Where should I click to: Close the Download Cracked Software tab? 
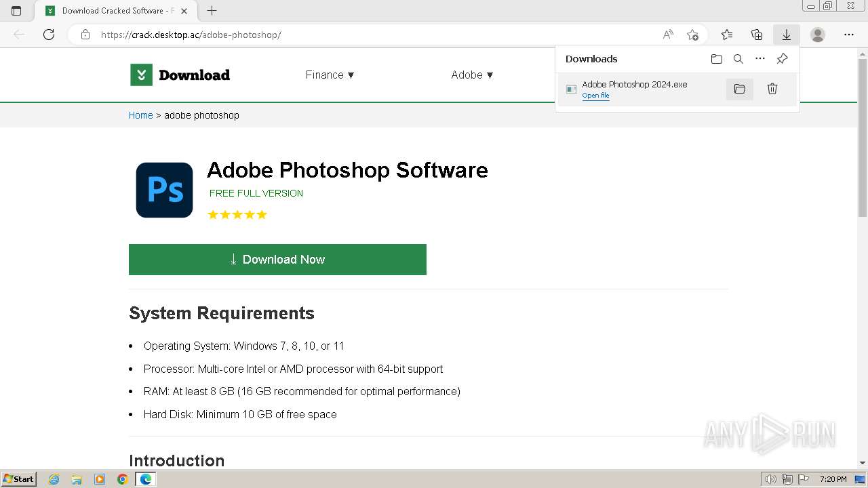[x=184, y=11]
